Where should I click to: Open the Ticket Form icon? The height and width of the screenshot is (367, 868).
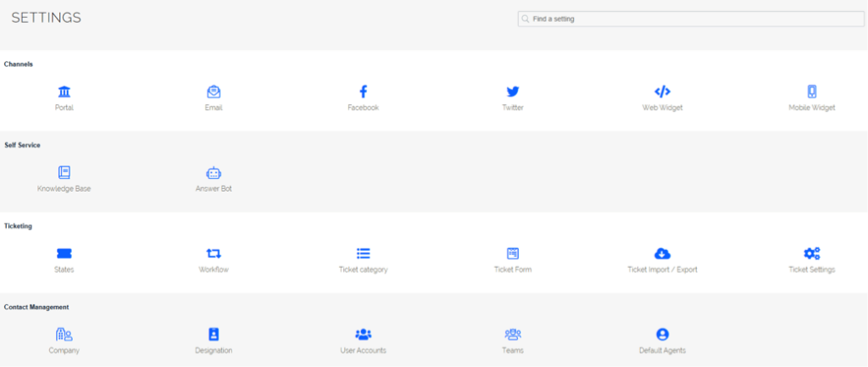513,253
